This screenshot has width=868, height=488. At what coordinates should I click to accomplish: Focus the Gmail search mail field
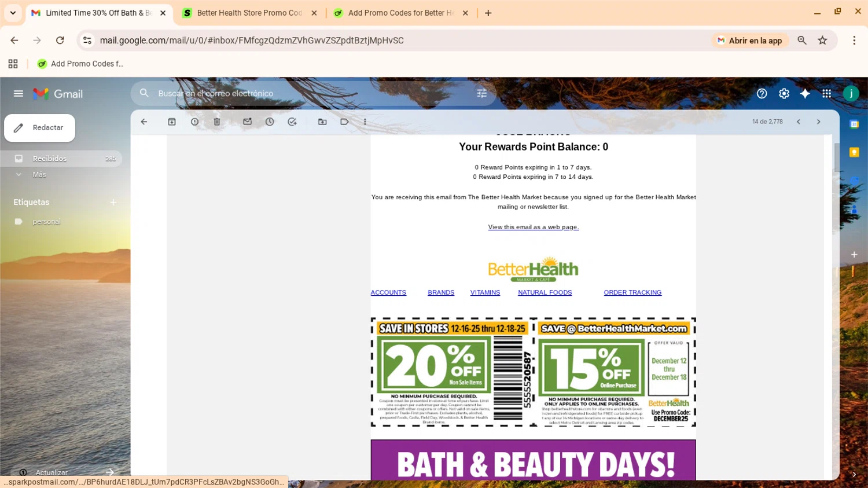tap(312, 93)
